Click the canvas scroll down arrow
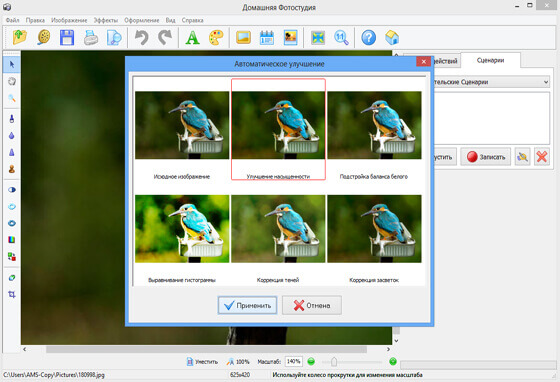The width and height of the screenshot is (560, 382). pos(396,341)
